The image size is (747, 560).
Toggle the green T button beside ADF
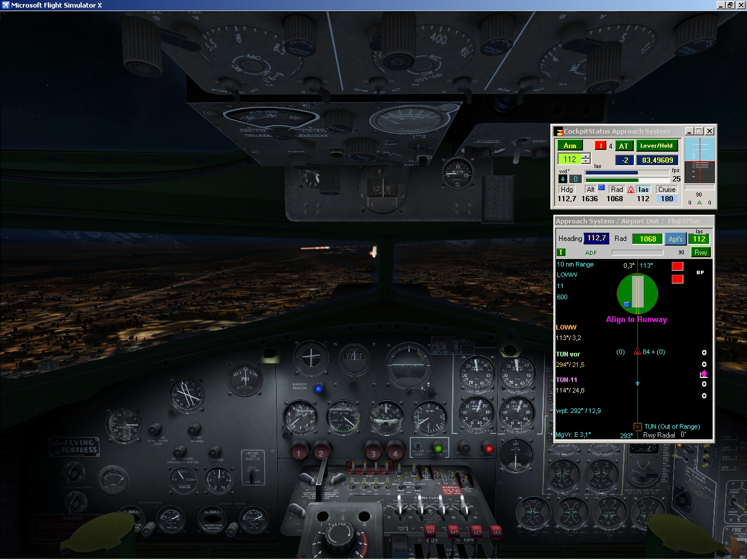point(561,252)
